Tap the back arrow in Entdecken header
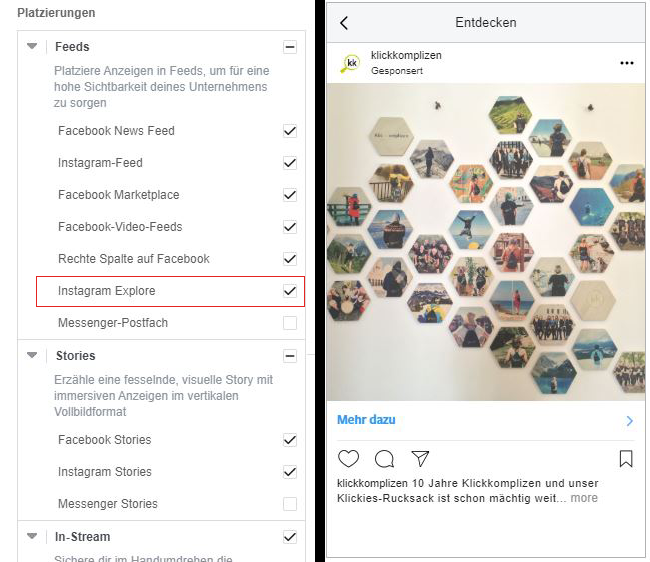The width and height of the screenshot is (650, 562). 345,23
